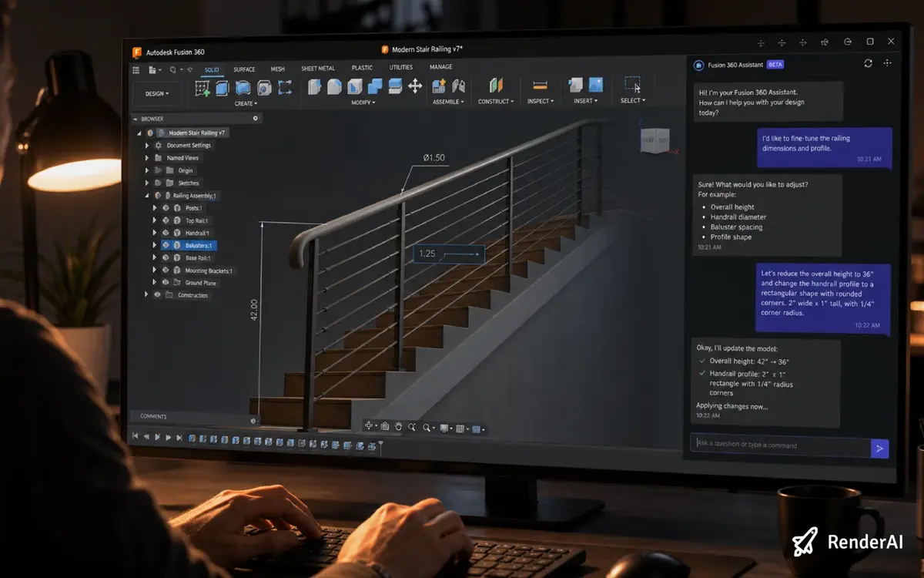Collapse the Railing Assembly:1 node

147,196
